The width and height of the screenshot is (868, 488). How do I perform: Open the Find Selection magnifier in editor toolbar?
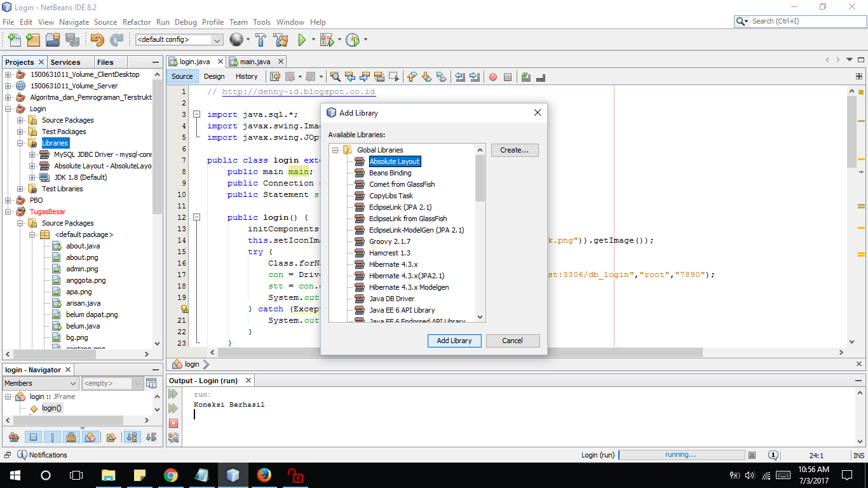point(335,76)
